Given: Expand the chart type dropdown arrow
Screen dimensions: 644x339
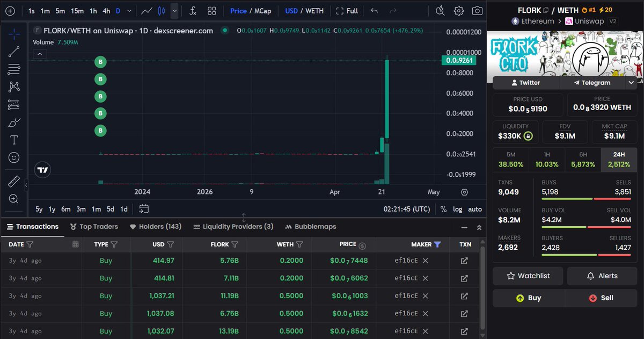Looking at the screenshot, I should (x=174, y=11).
